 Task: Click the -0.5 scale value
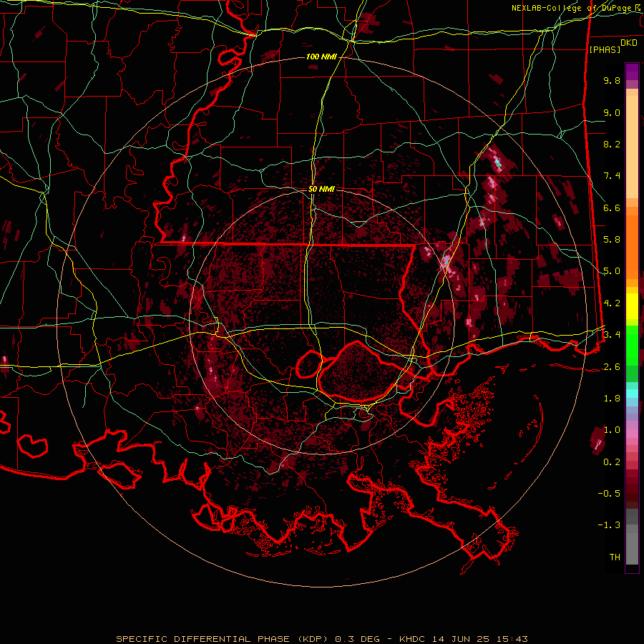(x=609, y=494)
